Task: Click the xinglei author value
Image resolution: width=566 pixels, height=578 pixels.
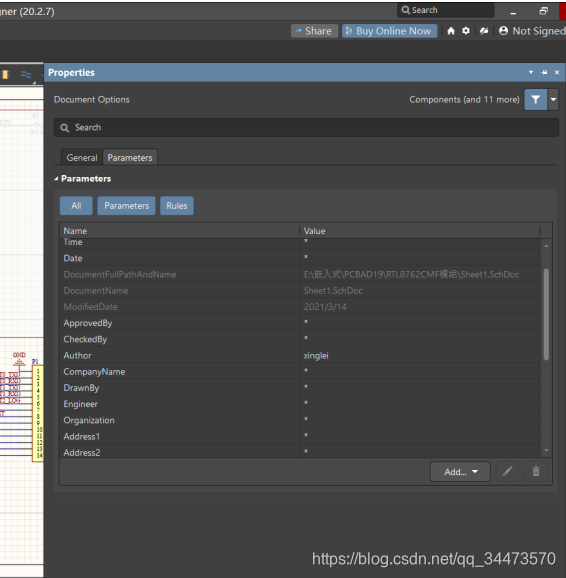Action: tap(316, 355)
